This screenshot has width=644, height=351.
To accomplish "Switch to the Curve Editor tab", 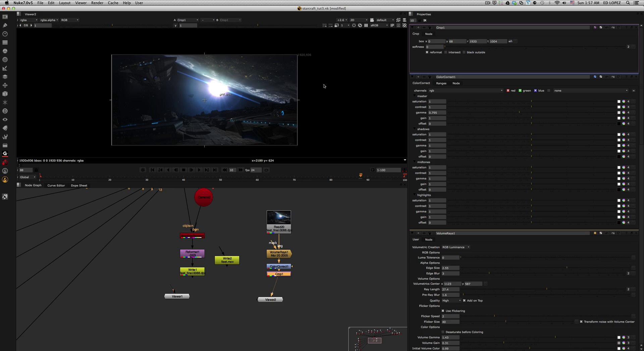I will coord(56,186).
